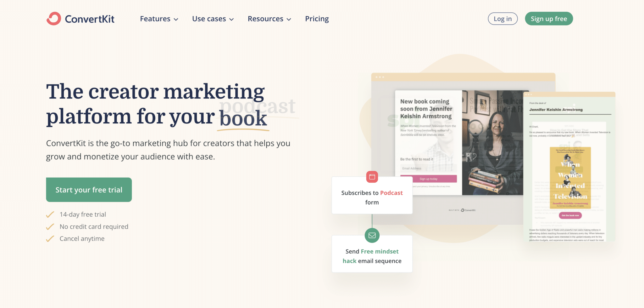Click the checkmark beside 14-day free trial
Image resolution: width=644 pixels, height=308 pixels.
[50, 214]
